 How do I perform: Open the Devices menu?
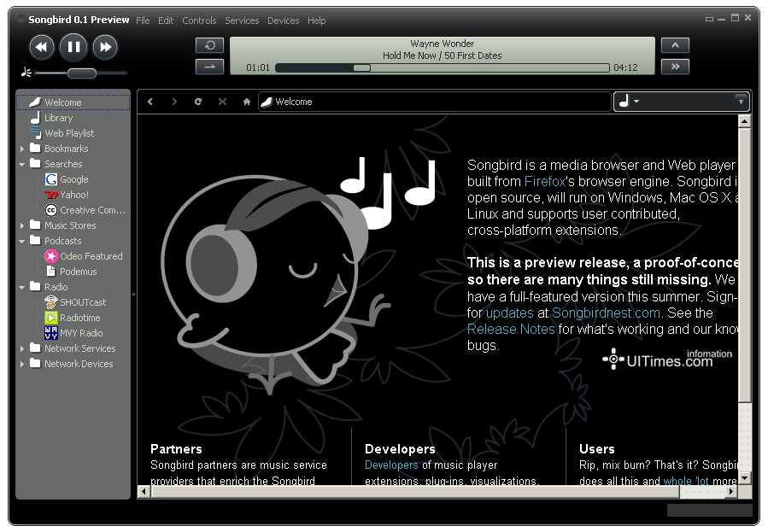point(283,20)
